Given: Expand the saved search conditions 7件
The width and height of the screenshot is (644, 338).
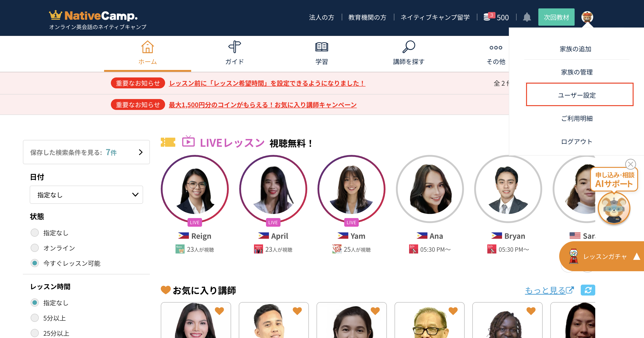Looking at the screenshot, I should tap(86, 152).
